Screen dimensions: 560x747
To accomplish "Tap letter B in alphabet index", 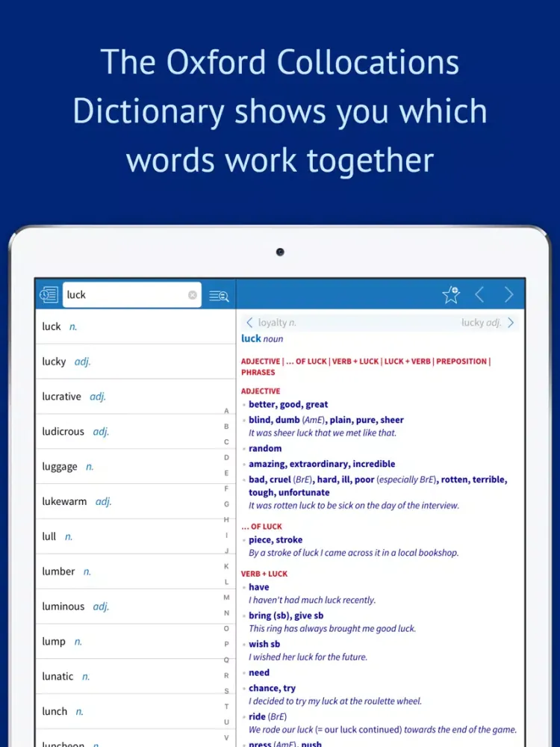I will pyautogui.click(x=227, y=427).
